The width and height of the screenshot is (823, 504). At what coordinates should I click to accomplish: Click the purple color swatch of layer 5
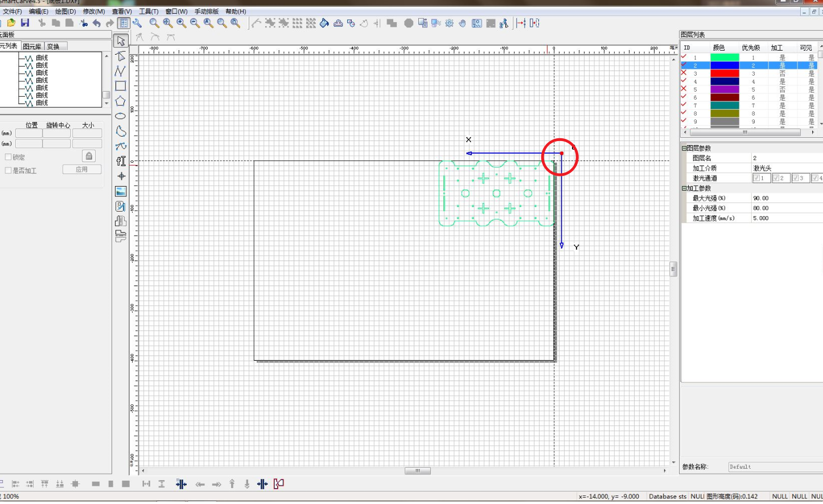725,89
